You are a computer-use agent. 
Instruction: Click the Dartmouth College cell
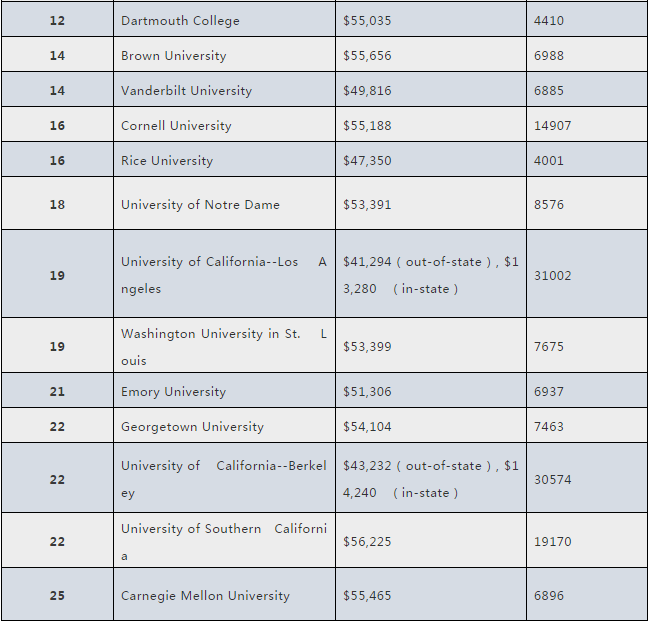(x=180, y=20)
